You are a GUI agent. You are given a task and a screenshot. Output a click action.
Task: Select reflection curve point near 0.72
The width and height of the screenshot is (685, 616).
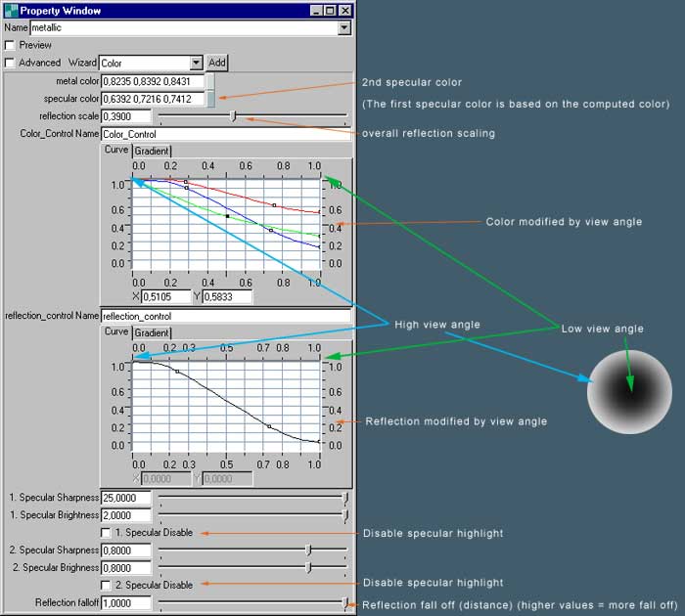click(x=269, y=426)
